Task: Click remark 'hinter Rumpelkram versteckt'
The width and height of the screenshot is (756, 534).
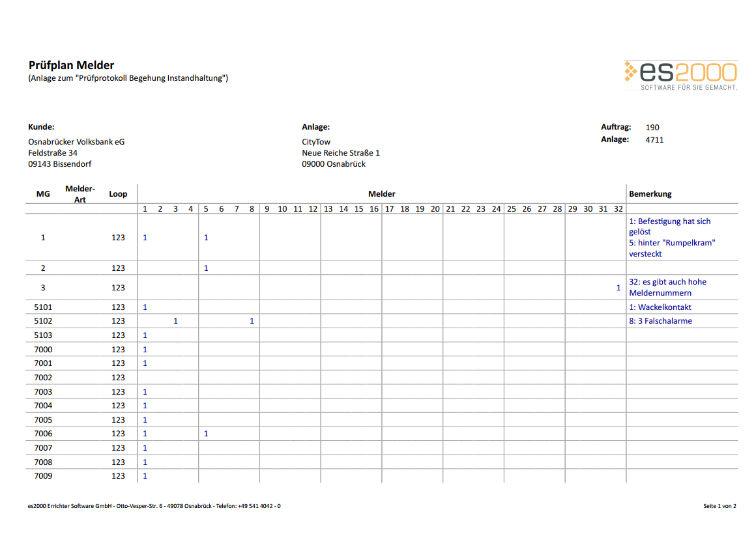Action: point(672,248)
